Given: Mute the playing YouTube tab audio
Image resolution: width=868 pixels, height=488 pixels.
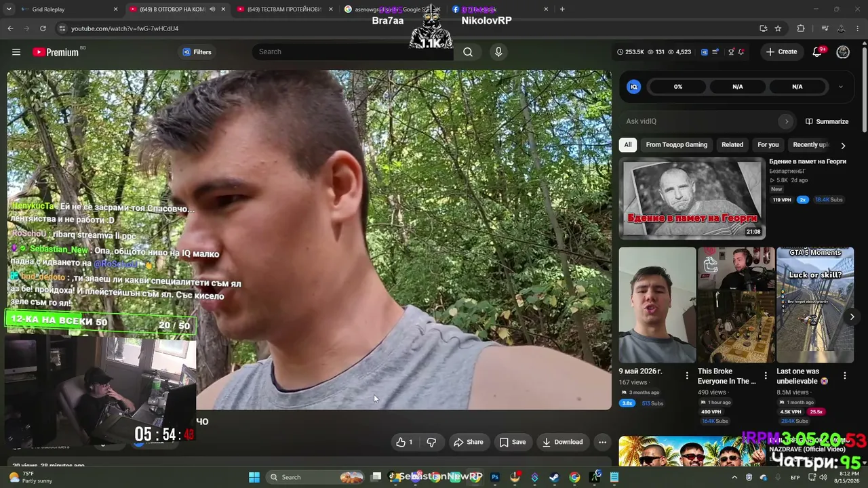Looking at the screenshot, I should [x=212, y=9].
